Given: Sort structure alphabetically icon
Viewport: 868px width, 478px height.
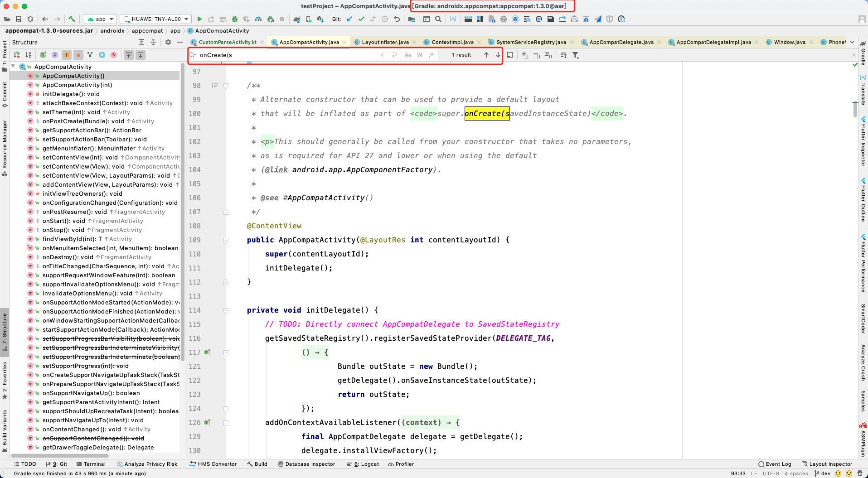Looking at the screenshot, I should (x=28, y=55).
